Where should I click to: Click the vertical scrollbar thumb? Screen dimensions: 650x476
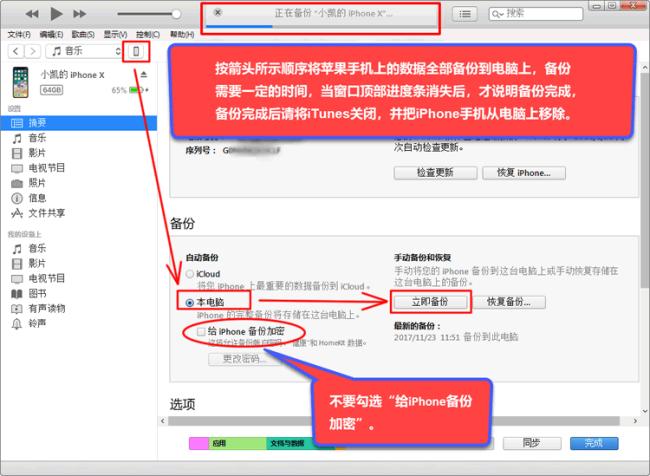click(x=645, y=180)
